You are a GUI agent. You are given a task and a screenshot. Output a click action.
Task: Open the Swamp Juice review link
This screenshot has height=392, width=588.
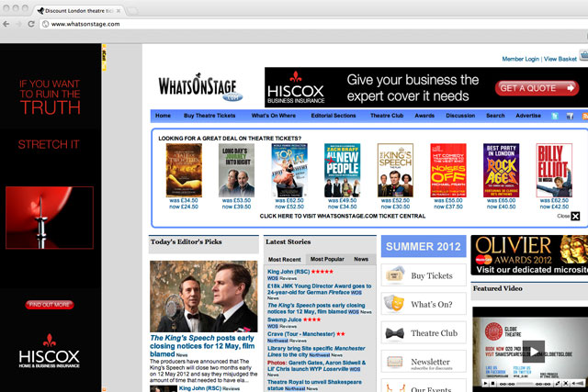[x=284, y=319]
